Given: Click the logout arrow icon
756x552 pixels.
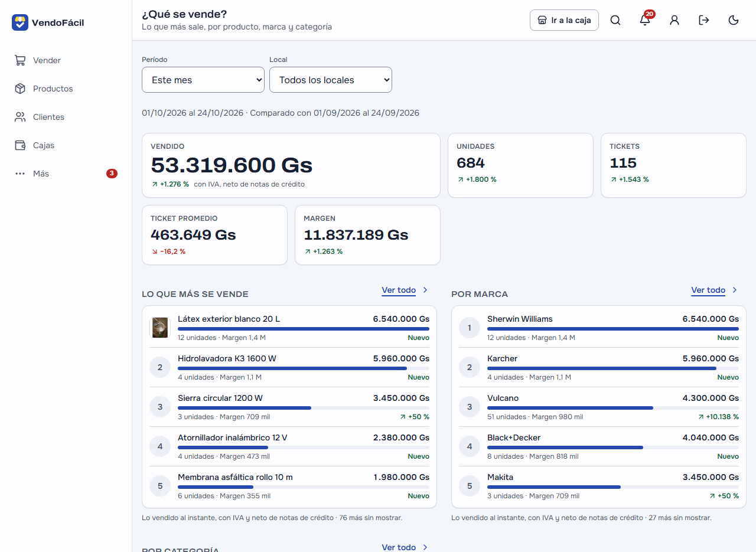Looking at the screenshot, I should click(x=704, y=20).
